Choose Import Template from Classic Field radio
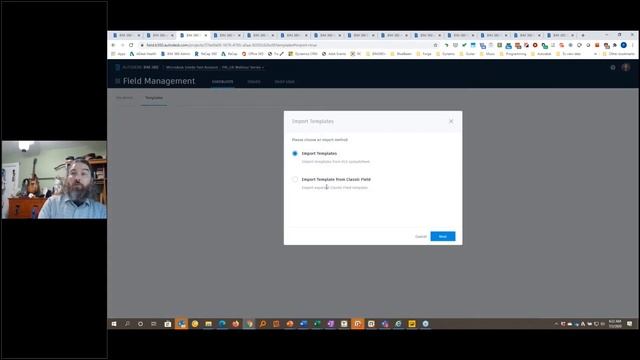 click(295, 179)
